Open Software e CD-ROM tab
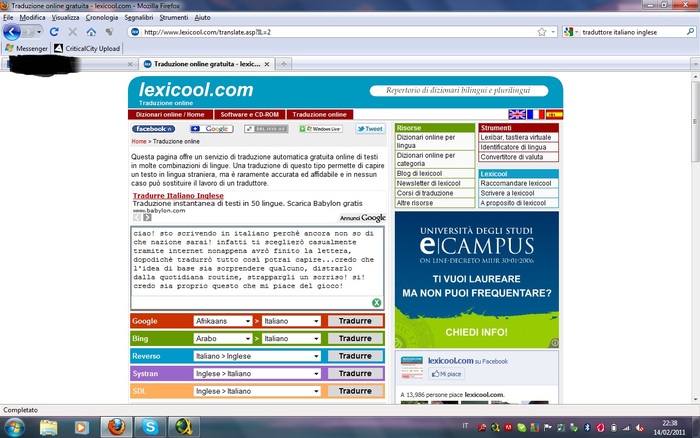 tap(250, 114)
